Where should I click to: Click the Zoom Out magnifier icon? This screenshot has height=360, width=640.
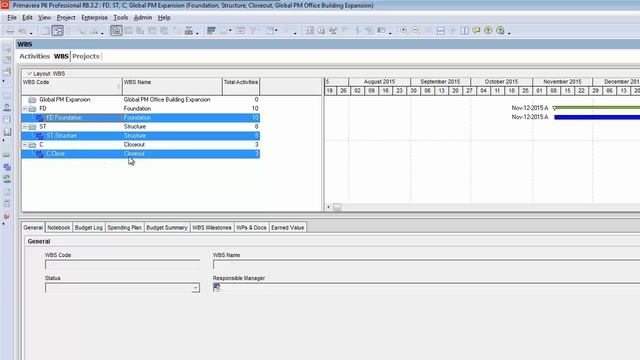(416, 31)
